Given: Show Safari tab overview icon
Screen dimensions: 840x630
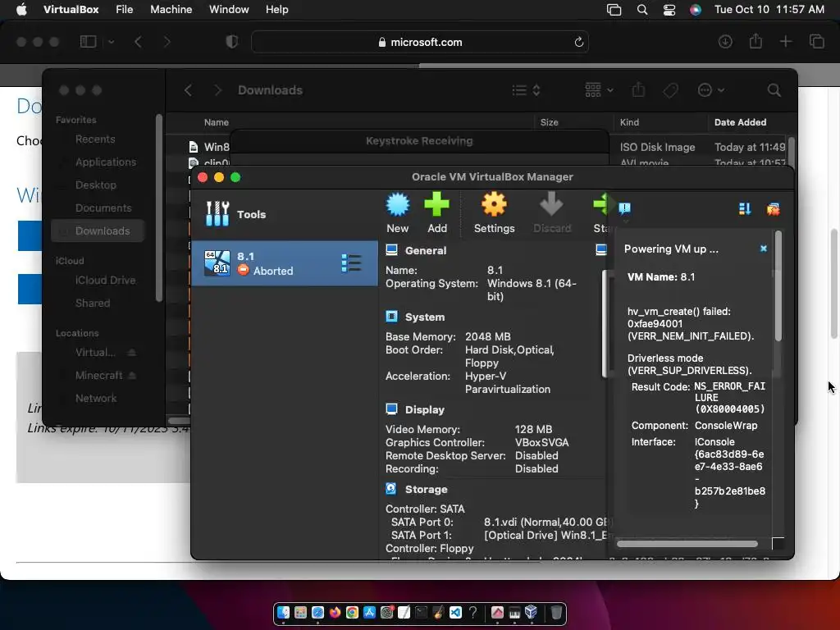Looking at the screenshot, I should tap(816, 41).
